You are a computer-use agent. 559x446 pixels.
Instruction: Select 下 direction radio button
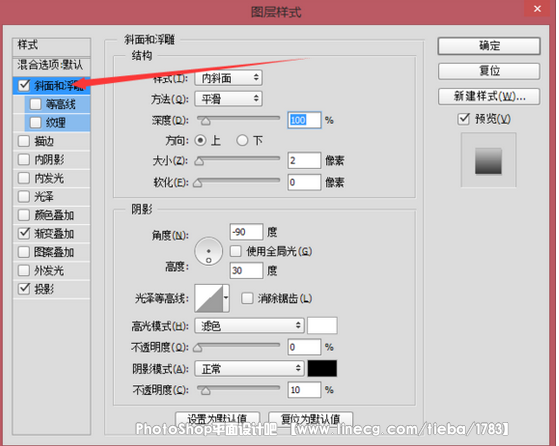coord(242,140)
